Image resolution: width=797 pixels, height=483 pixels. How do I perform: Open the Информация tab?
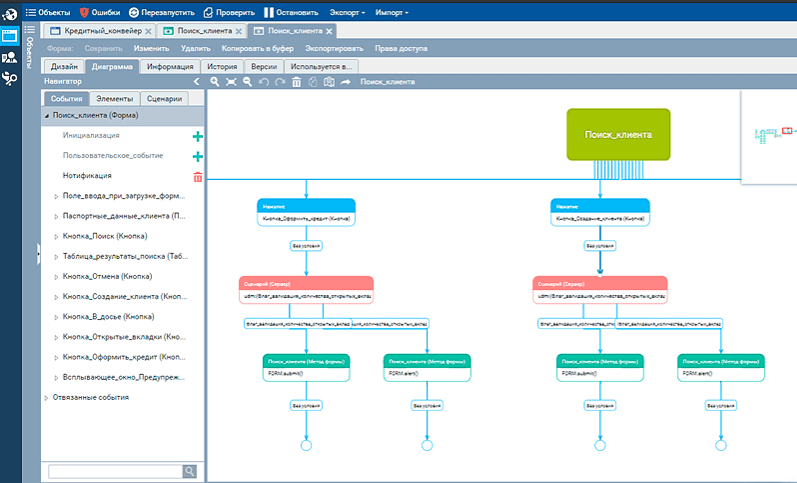coord(170,67)
